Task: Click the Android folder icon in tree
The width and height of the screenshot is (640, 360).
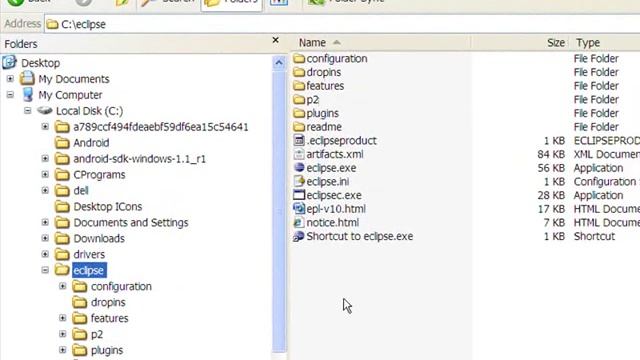Action: 62,142
